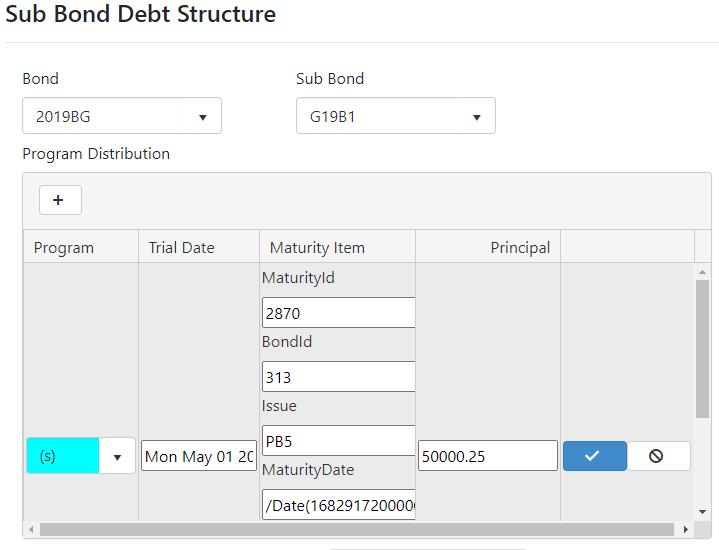Sort by Trial Date column header
The width and height of the screenshot is (719, 550).
coord(181,248)
